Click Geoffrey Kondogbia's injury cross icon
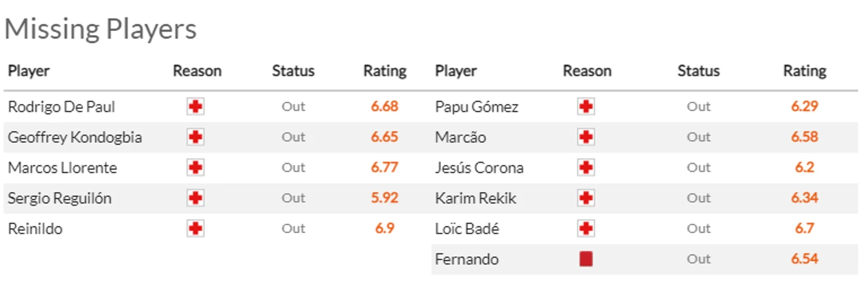868x295 pixels. click(x=196, y=137)
